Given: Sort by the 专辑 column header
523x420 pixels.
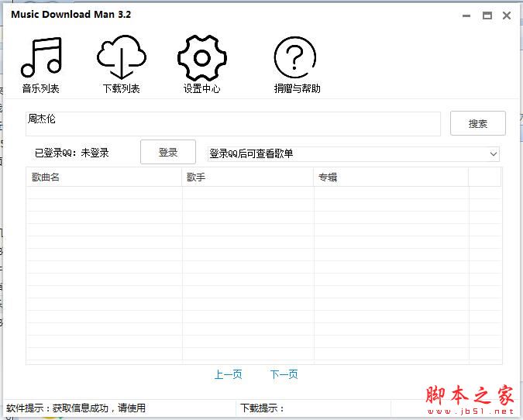Looking at the screenshot, I should [391, 177].
